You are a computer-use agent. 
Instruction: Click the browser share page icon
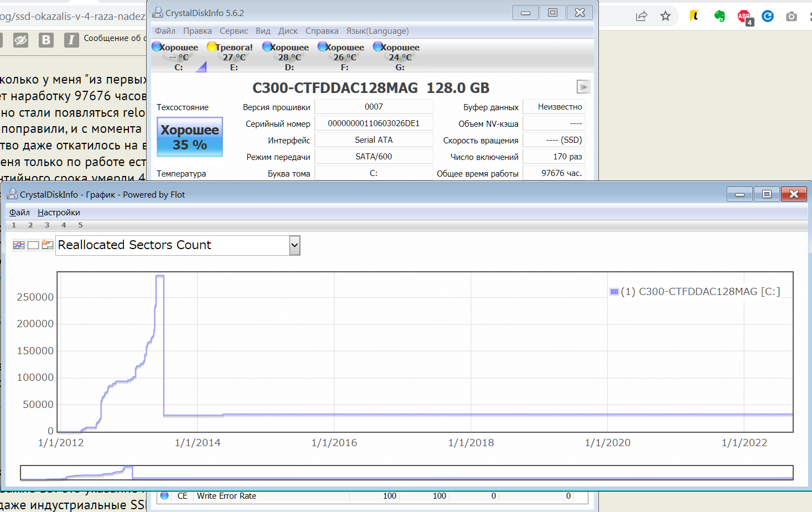[x=642, y=16]
